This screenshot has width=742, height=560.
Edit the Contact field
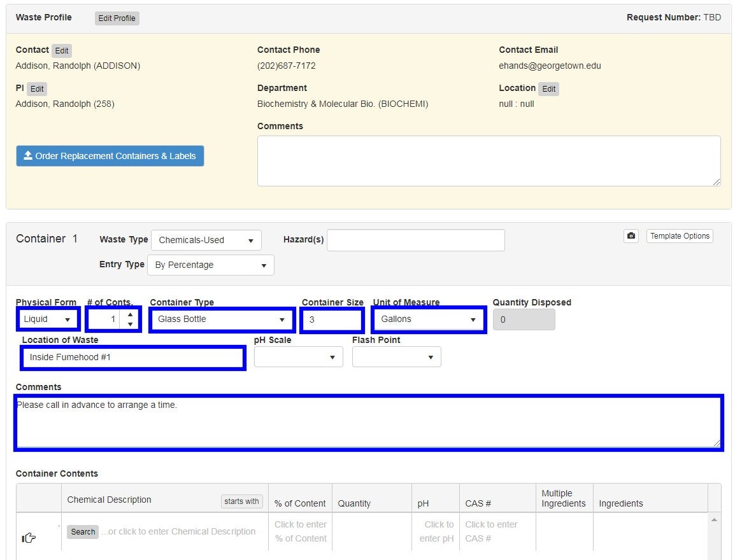(x=61, y=50)
